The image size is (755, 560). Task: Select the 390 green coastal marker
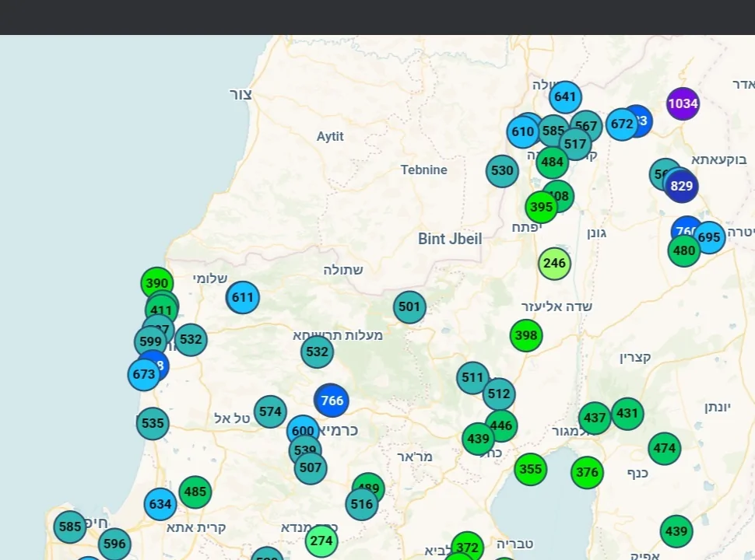tap(156, 282)
